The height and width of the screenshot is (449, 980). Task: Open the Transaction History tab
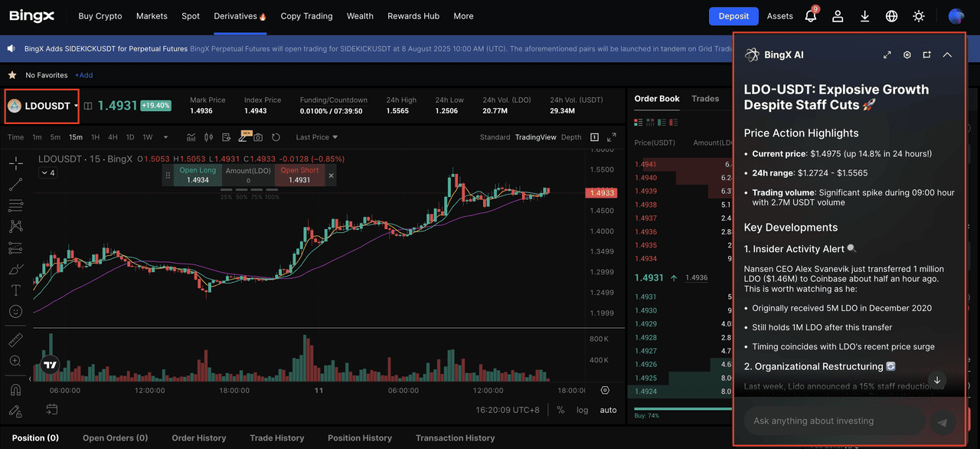(456, 438)
